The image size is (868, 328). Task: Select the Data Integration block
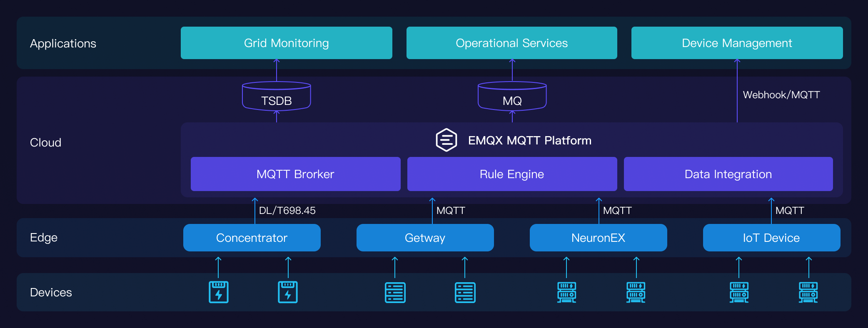tap(728, 174)
